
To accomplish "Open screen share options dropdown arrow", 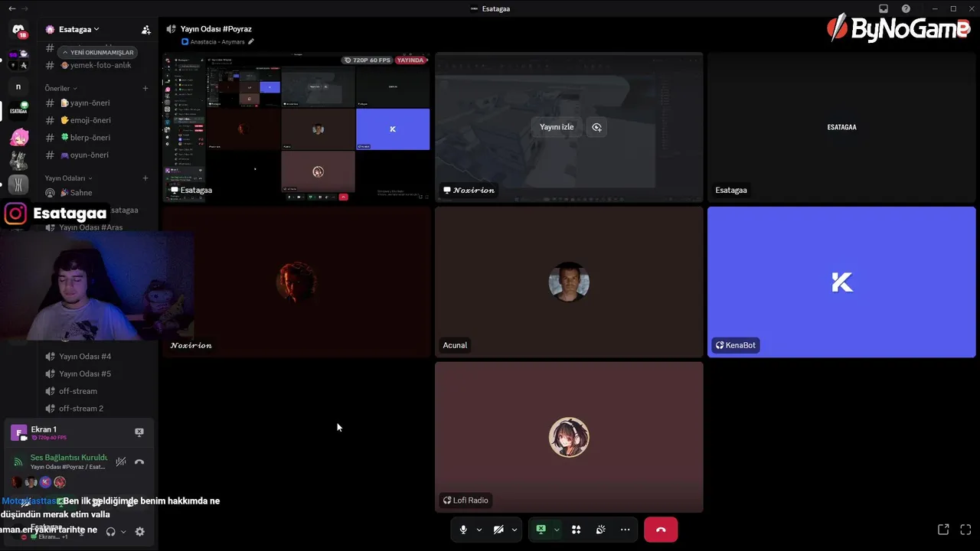I will pyautogui.click(x=557, y=530).
